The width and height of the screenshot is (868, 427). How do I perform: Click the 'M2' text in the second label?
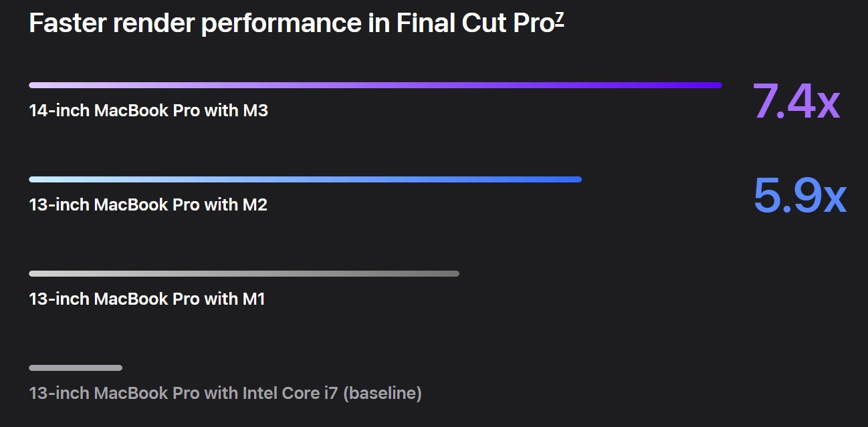(254, 204)
